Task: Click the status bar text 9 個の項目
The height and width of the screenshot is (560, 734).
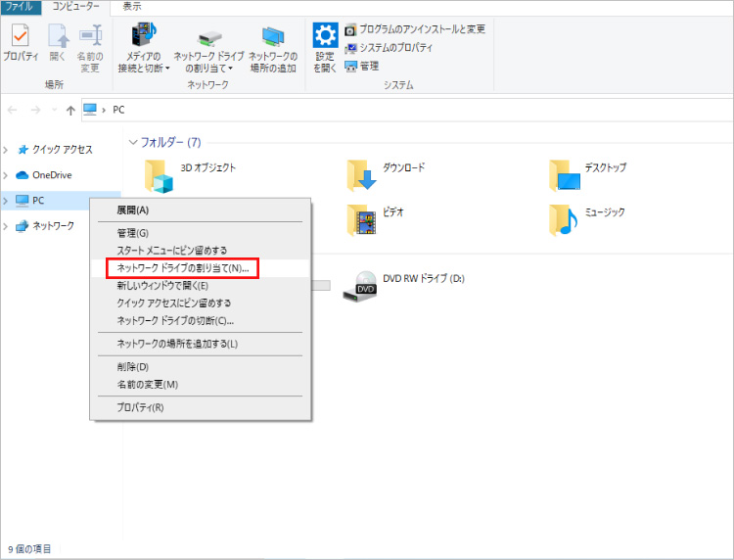Action: (x=29, y=549)
